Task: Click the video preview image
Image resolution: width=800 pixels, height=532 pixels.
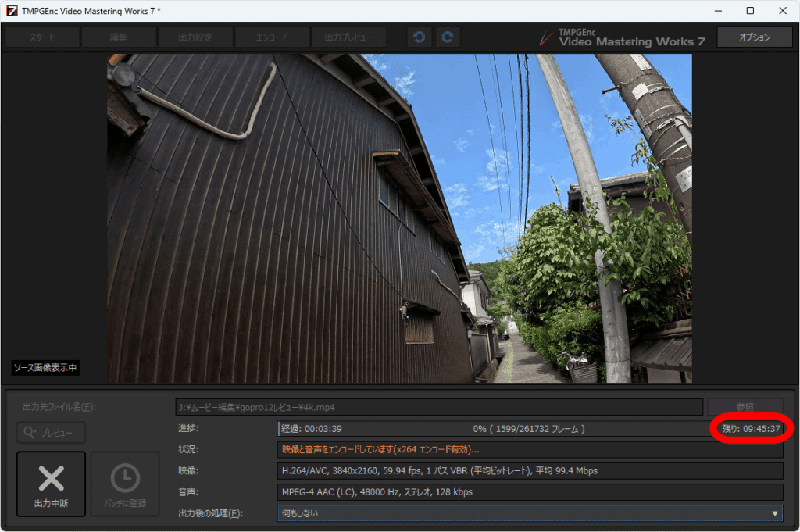Action: click(399, 218)
